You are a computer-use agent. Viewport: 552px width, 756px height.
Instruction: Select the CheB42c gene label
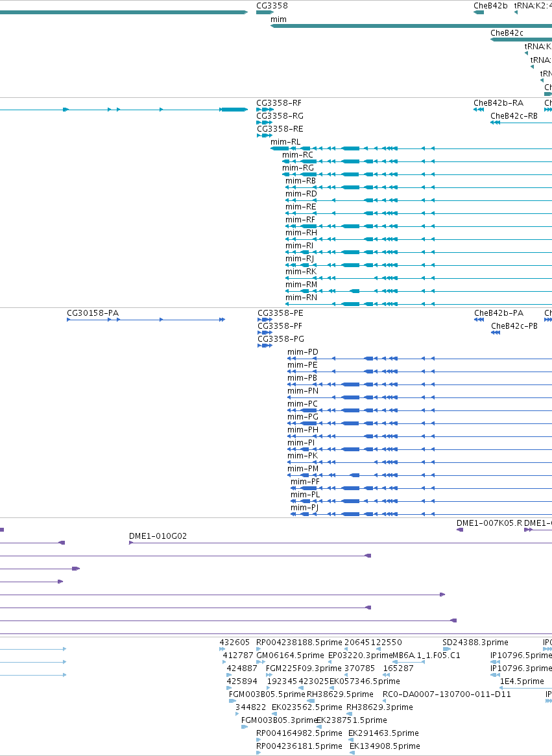pos(507,33)
